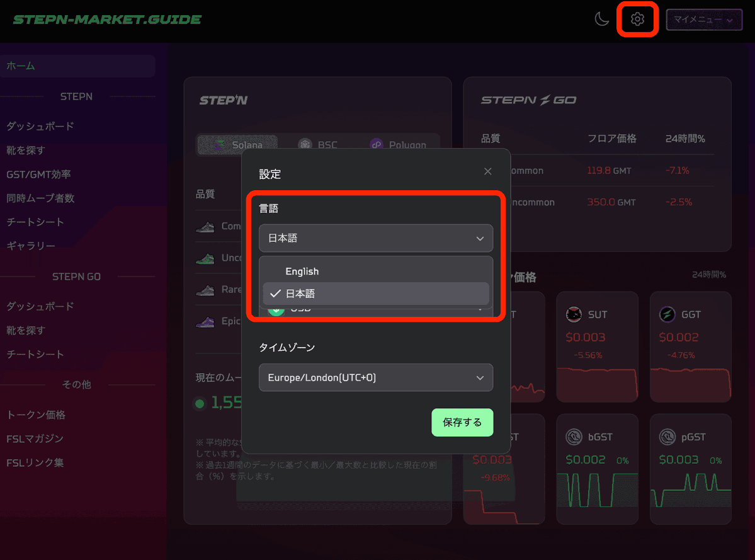
Task: Click the SUT token icon
Action: (x=574, y=314)
